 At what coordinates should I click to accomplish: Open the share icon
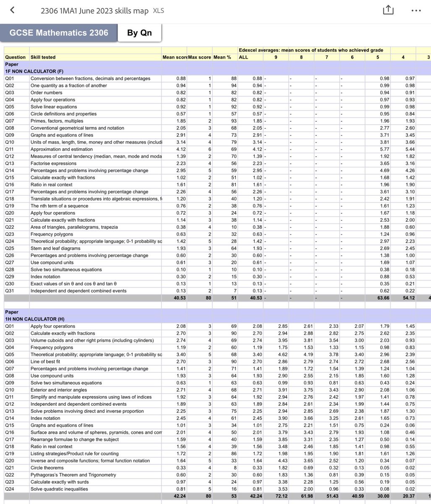tap(388, 10)
